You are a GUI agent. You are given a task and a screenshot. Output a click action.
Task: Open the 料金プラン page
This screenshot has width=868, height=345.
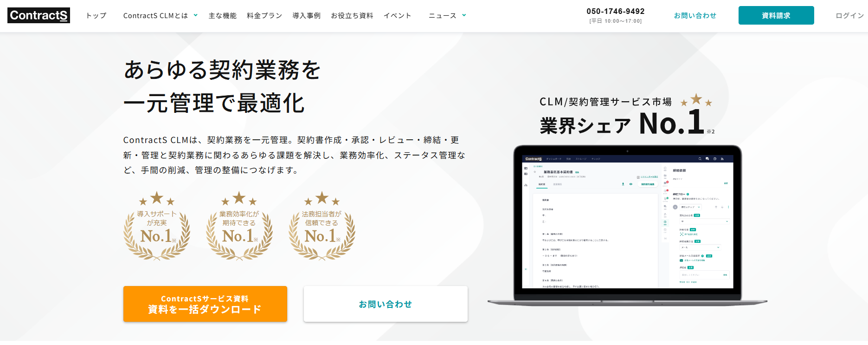264,16
